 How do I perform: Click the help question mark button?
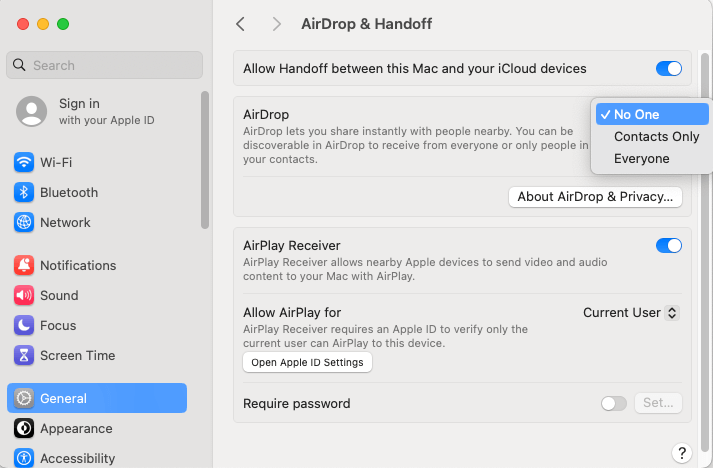click(682, 452)
